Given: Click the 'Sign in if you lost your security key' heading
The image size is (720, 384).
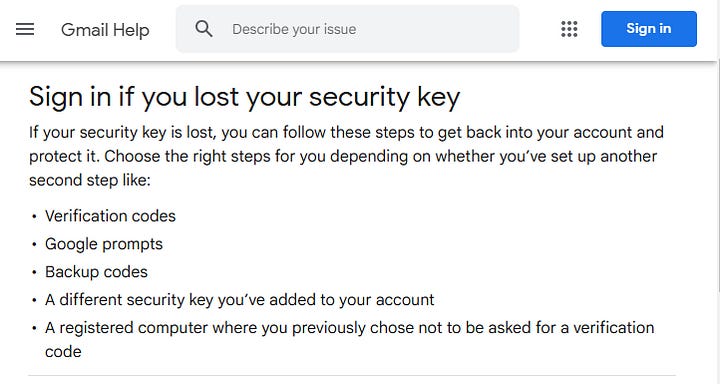Looking at the screenshot, I should (x=244, y=97).
